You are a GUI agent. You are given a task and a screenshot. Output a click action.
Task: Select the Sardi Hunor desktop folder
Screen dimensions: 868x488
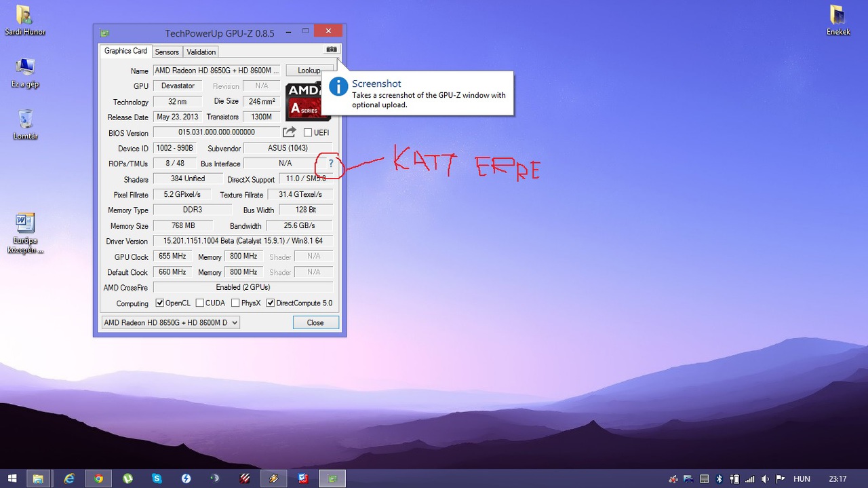tap(24, 20)
